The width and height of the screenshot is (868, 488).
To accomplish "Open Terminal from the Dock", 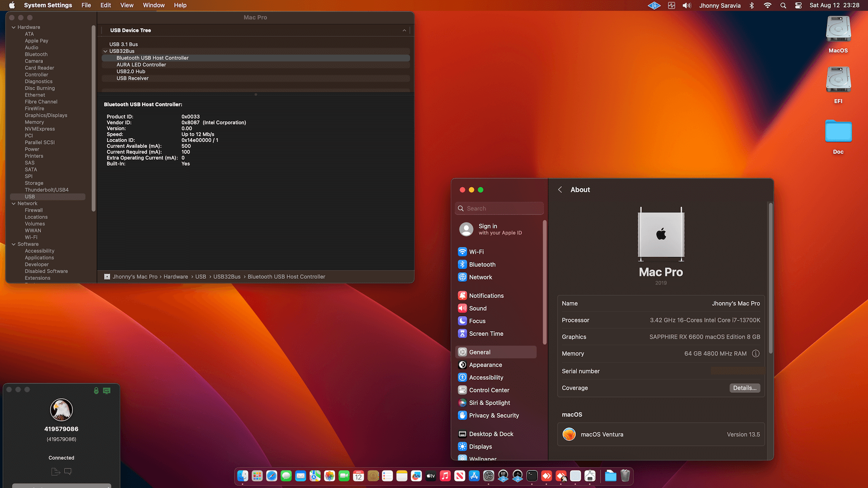I will tap(532, 476).
